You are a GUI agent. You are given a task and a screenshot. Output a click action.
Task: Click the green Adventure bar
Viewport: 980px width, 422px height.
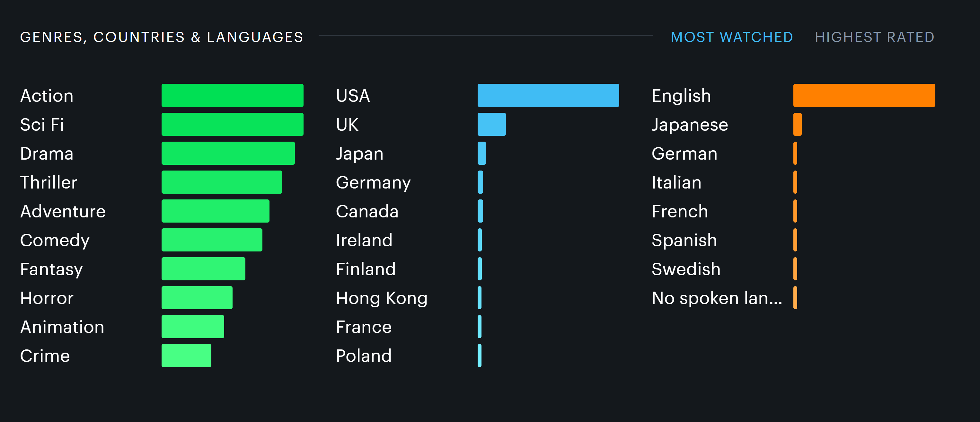pyautogui.click(x=215, y=211)
